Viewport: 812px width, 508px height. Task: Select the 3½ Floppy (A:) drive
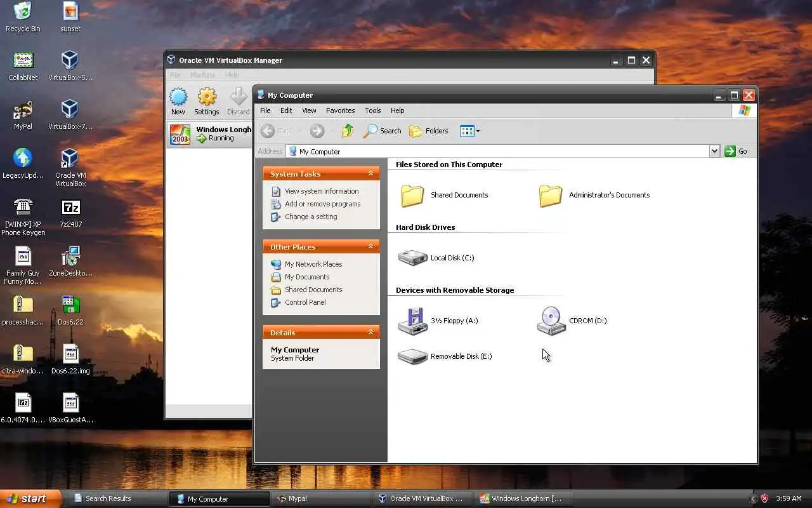pos(438,321)
